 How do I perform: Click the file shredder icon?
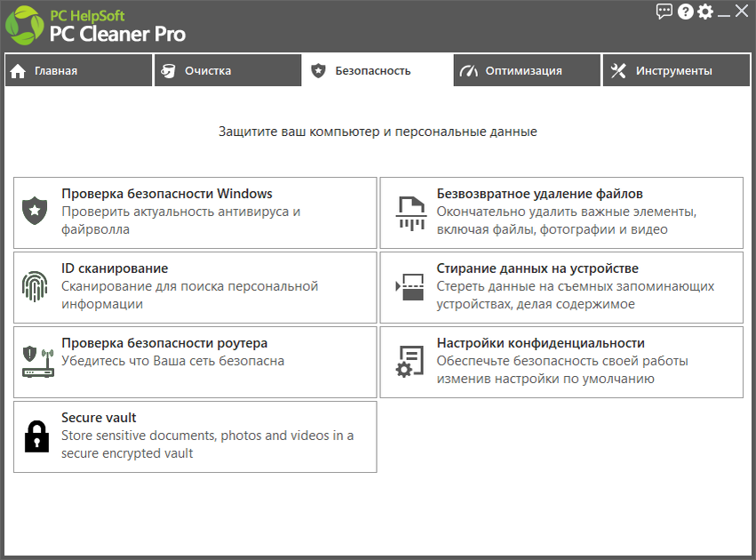411,212
